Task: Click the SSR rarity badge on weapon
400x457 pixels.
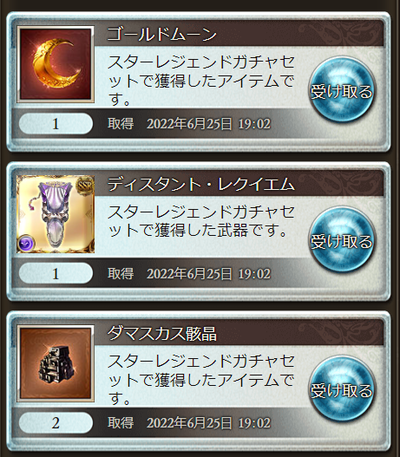Action: tap(84, 184)
